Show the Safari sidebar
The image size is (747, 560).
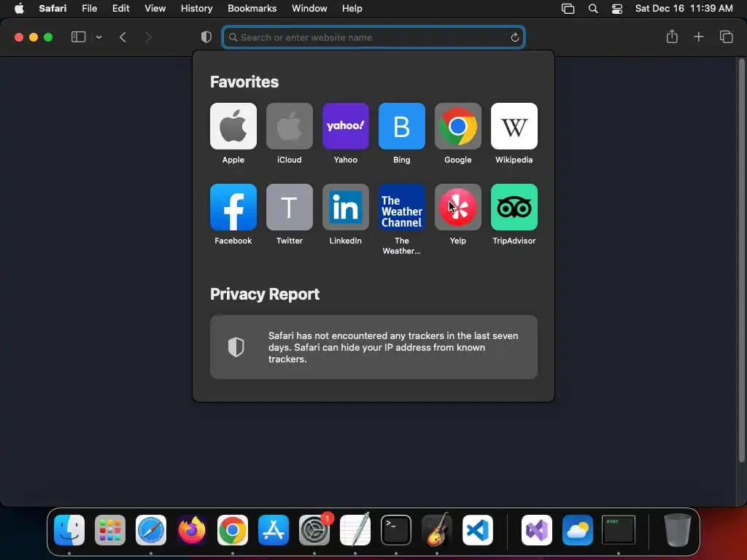pyautogui.click(x=78, y=37)
